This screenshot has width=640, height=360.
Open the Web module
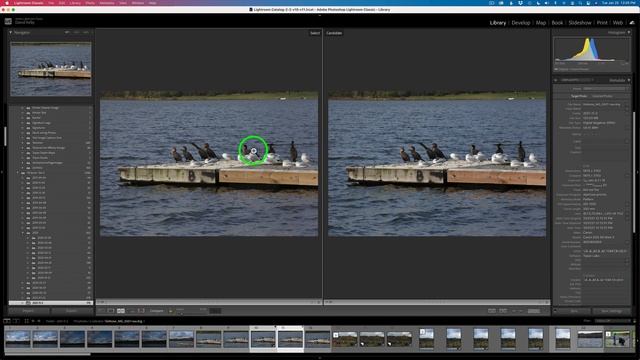click(618, 23)
